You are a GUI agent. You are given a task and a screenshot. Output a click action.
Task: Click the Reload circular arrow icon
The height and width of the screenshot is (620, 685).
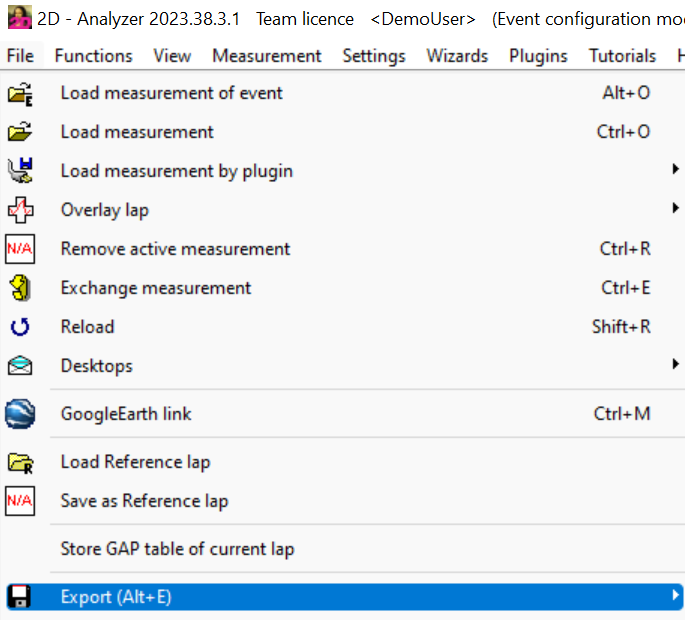click(20, 327)
